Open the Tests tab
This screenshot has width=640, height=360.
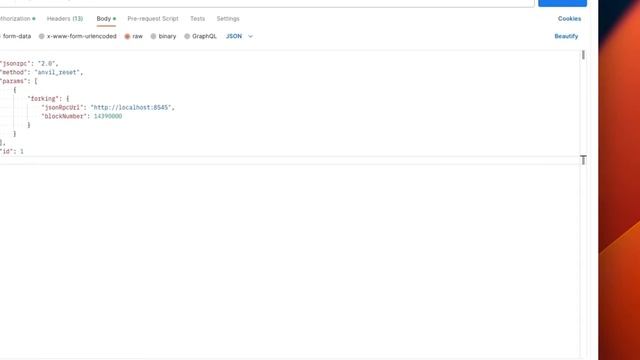197,19
